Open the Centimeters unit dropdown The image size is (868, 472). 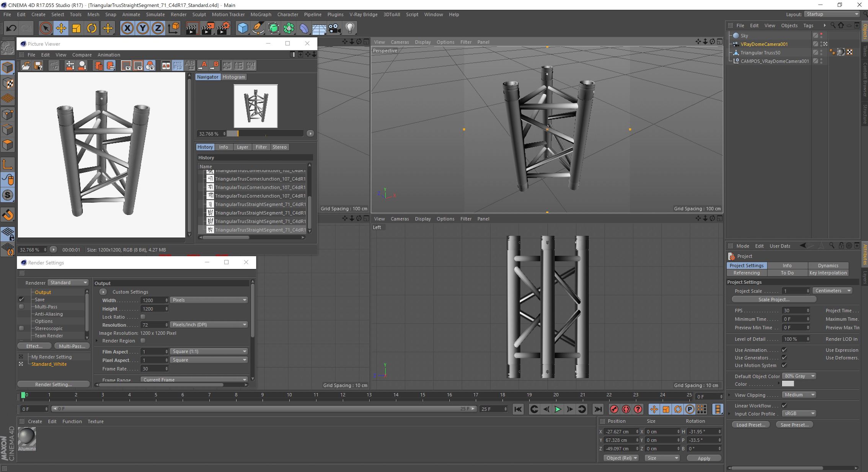coord(832,291)
